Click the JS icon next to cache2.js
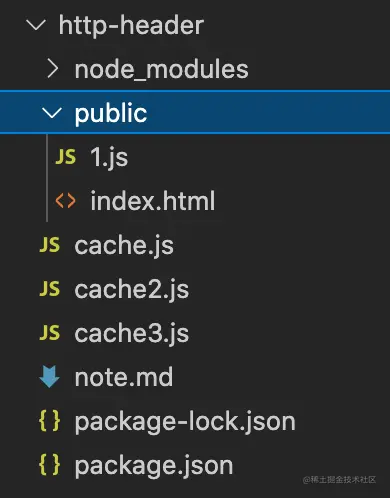 (50, 289)
